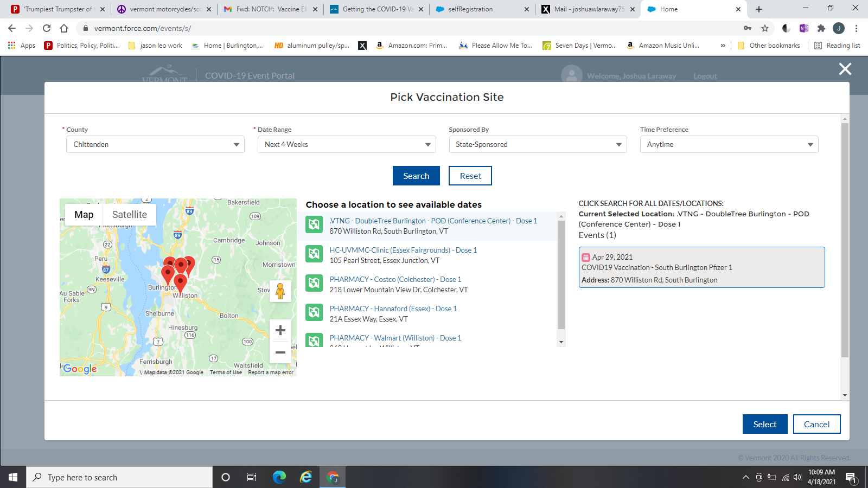Select the HC-UVMMC-Clinic Essex Fairgrounds link

(403, 250)
